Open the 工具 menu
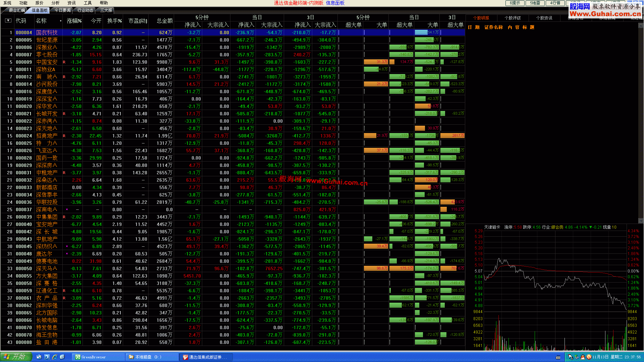Viewport: 644px width, 362px height. [88, 3]
